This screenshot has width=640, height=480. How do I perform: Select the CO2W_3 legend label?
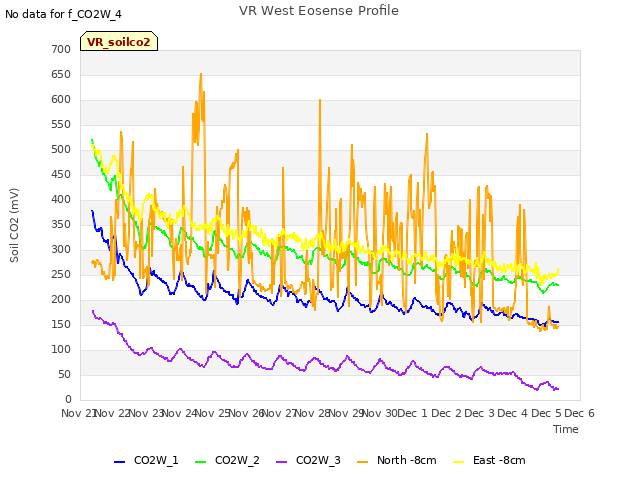tap(318, 460)
